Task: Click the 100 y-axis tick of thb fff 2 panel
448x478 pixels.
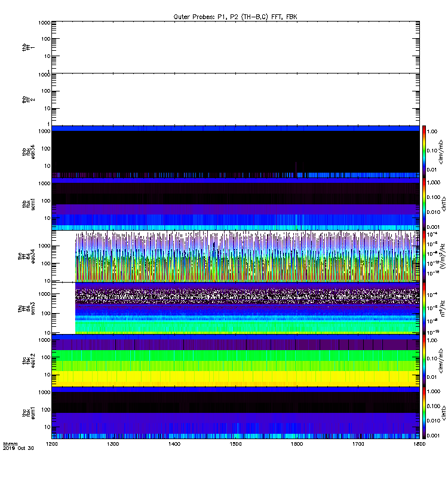Action: click(x=46, y=91)
